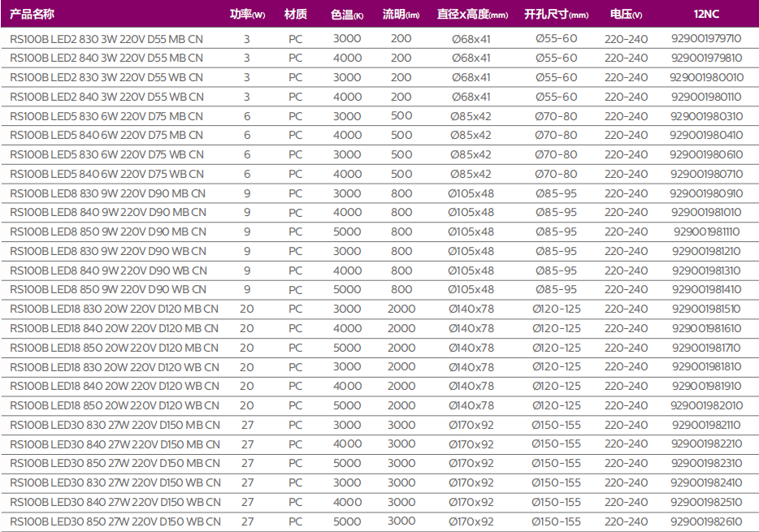Click 12NC code 929001982010
759x532 pixels.
click(x=706, y=405)
